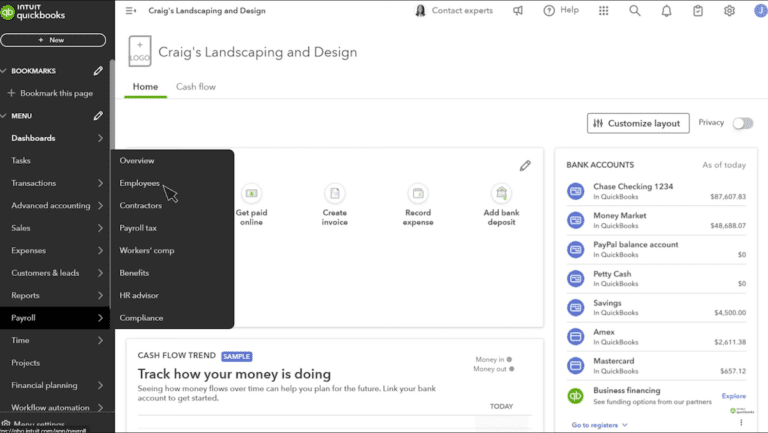Collapse the BOOKMARKS section
768x433 pixels.
point(4,71)
